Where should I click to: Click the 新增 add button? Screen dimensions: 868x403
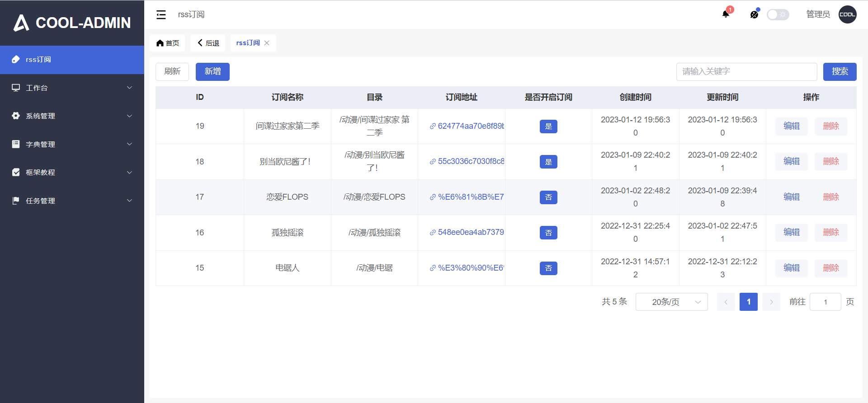[x=212, y=72]
